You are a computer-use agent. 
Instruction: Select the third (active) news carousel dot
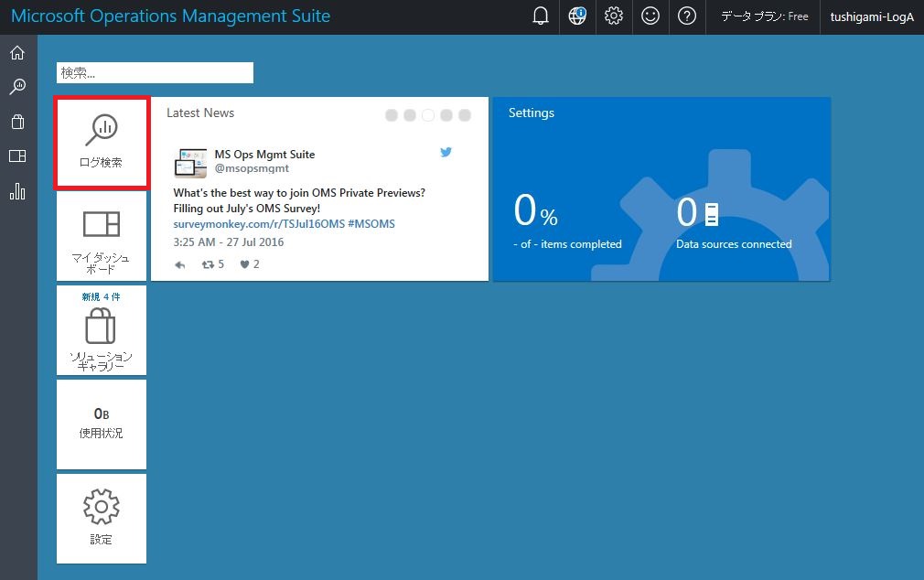pyautogui.click(x=428, y=115)
